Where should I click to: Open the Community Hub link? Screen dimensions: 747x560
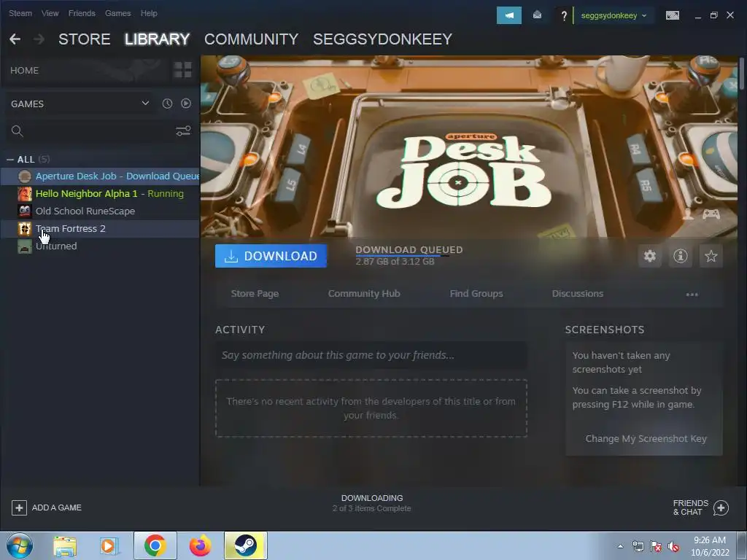[x=364, y=294]
